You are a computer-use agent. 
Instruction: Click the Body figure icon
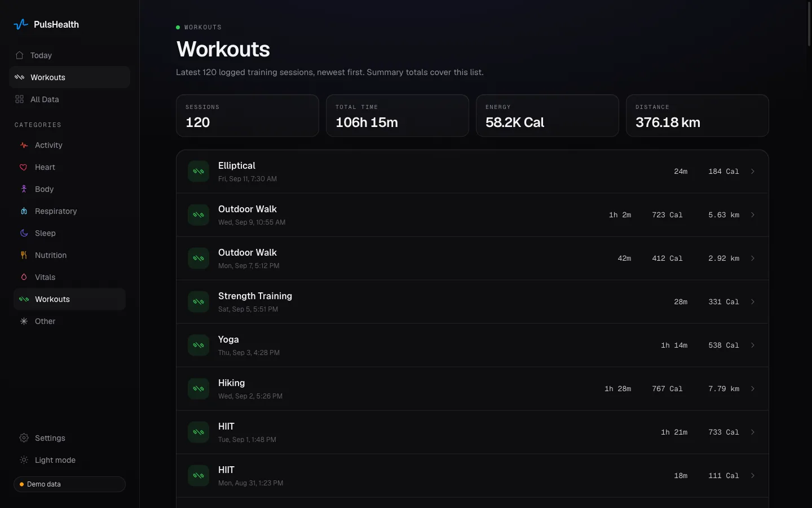pos(24,189)
